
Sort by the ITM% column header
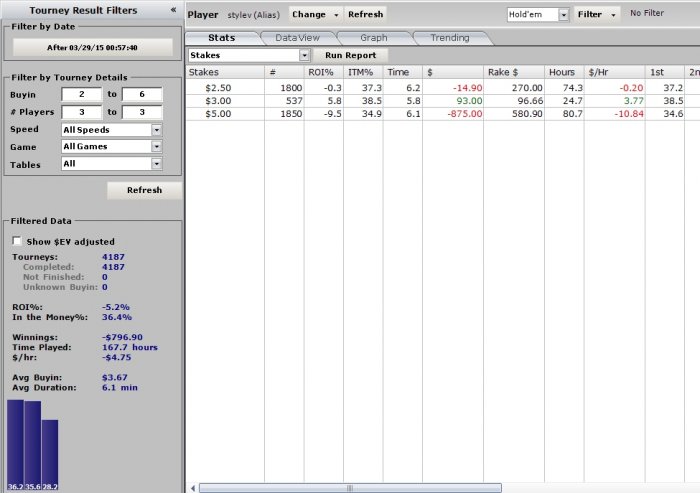pos(363,72)
